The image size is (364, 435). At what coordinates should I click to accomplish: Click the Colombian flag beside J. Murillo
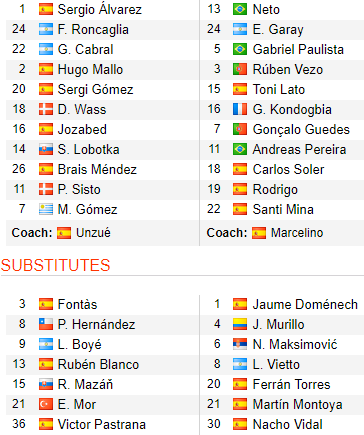[x=240, y=324]
